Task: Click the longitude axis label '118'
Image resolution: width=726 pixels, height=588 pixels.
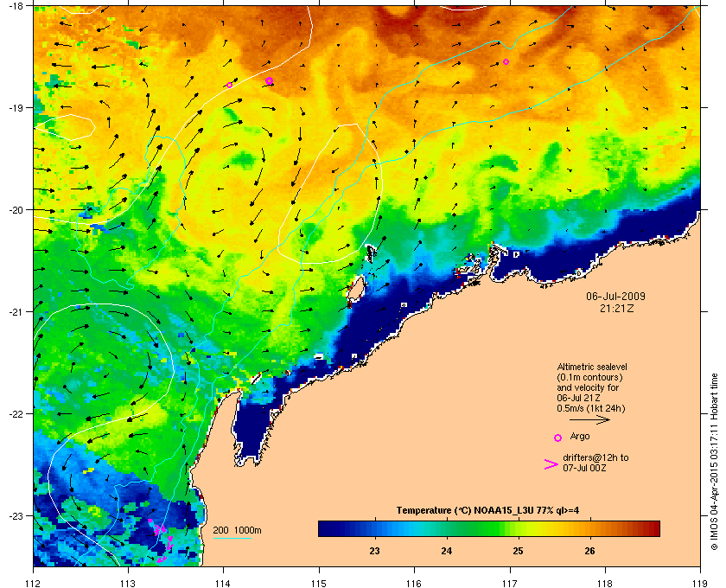Action: [605, 584]
